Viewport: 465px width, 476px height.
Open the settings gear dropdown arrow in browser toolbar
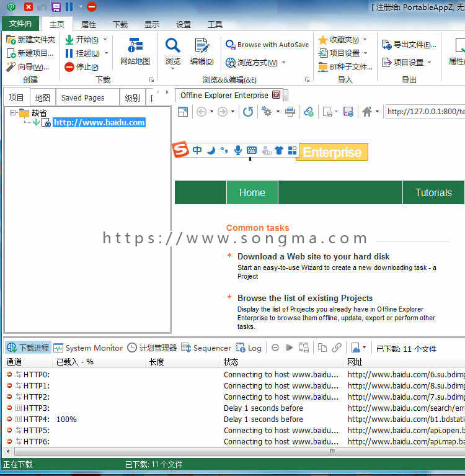pyautogui.click(x=278, y=112)
